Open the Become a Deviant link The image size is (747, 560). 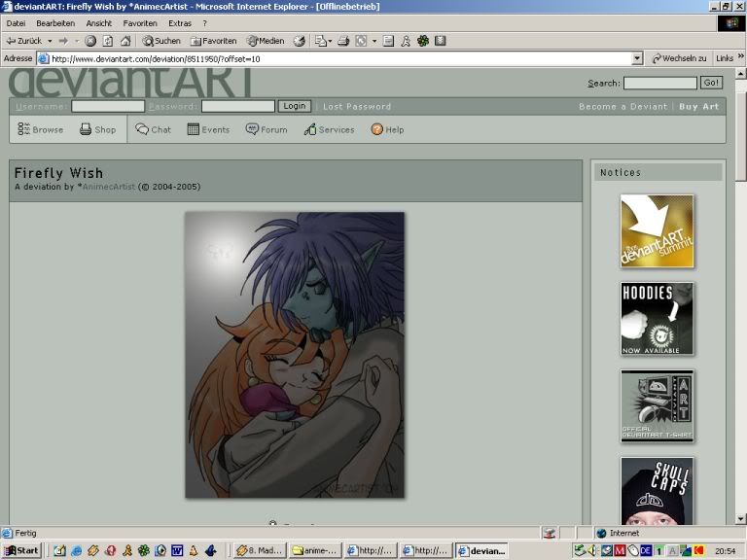(x=622, y=107)
